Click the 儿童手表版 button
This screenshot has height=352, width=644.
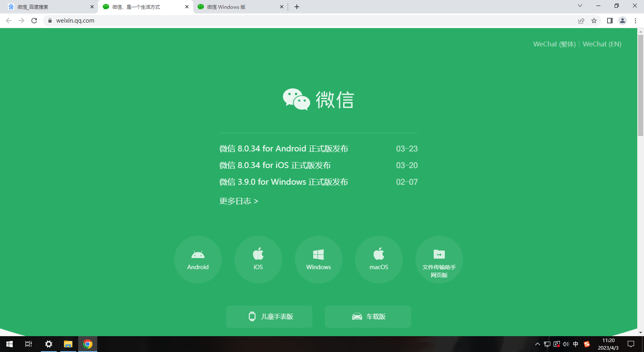(x=269, y=317)
